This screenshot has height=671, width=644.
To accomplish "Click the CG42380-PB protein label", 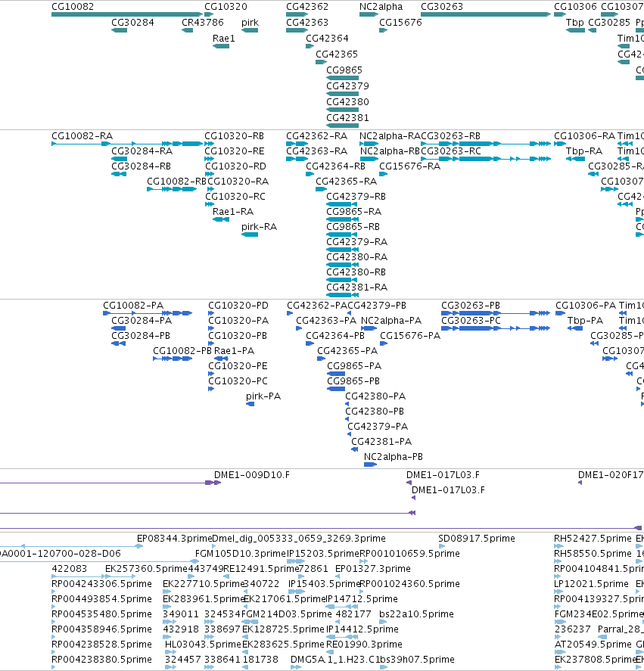I will click(375, 412).
